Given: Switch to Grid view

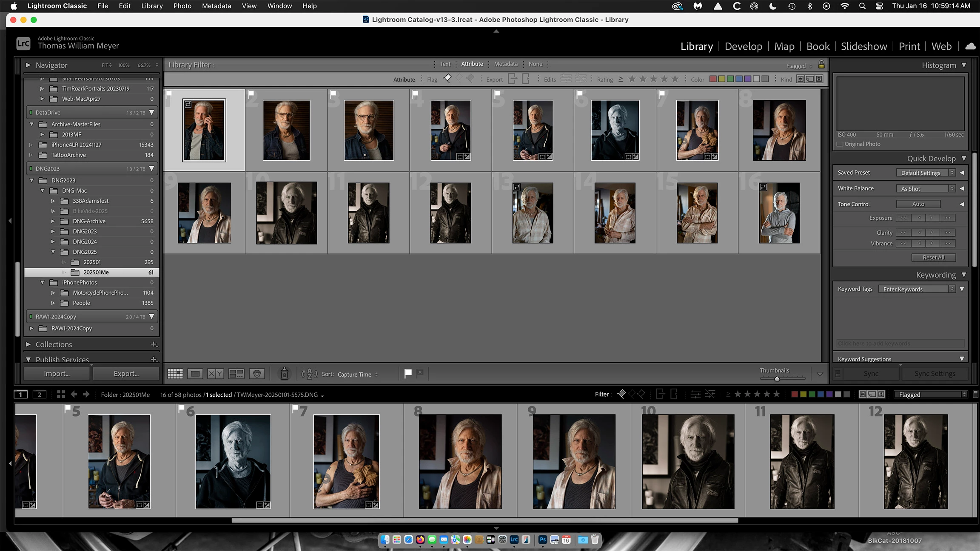Looking at the screenshot, I should pyautogui.click(x=175, y=374).
